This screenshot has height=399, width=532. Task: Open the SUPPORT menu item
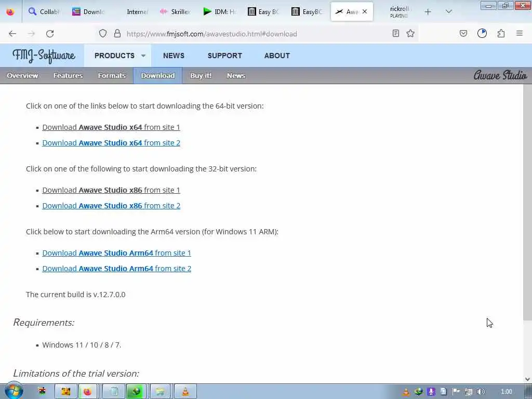pyautogui.click(x=224, y=56)
